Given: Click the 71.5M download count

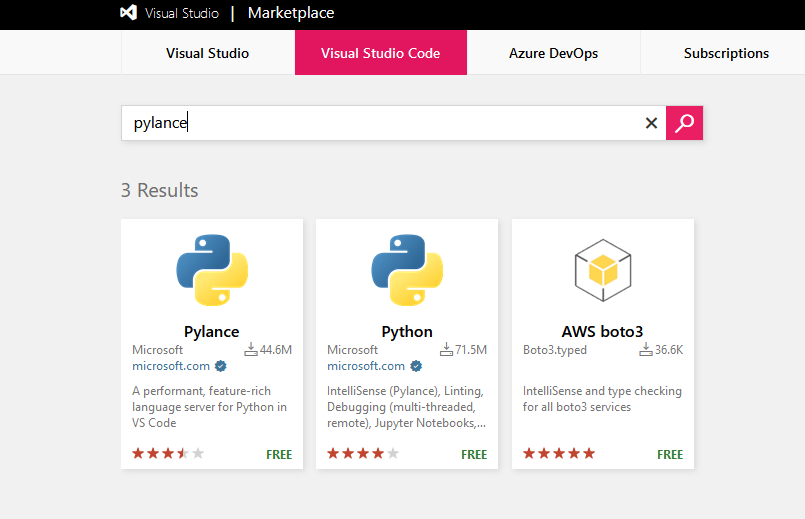Looking at the screenshot, I should click(471, 350).
